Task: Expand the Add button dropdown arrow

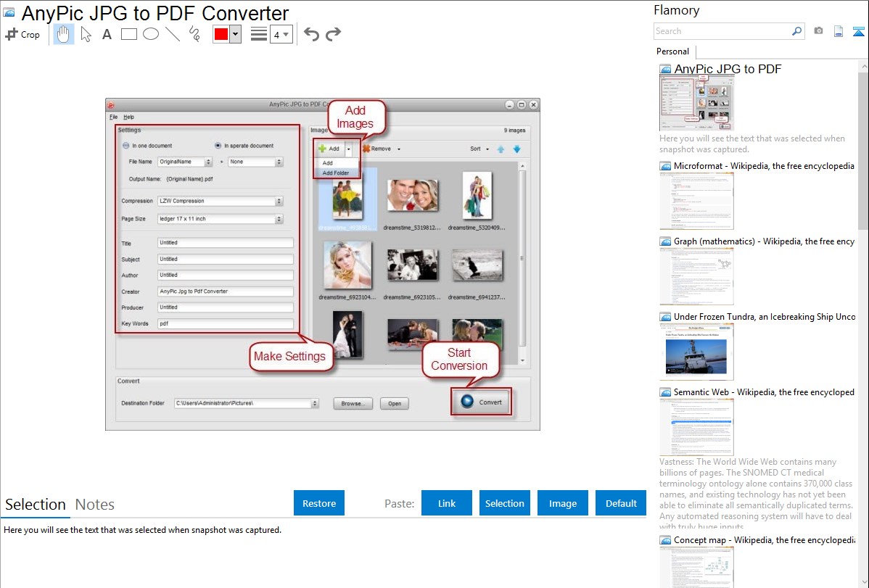Action: click(349, 149)
